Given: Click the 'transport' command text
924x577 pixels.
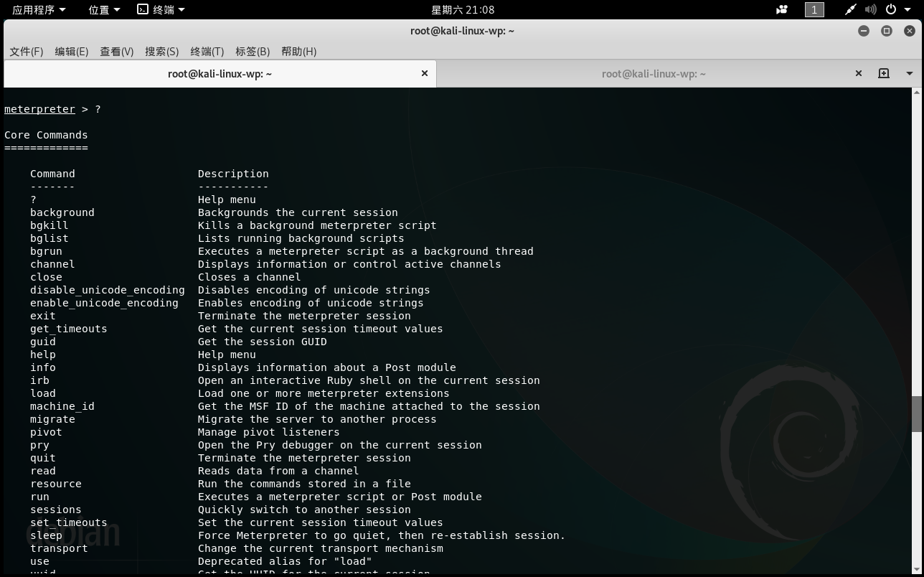Looking at the screenshot, I should pos(59,548).
